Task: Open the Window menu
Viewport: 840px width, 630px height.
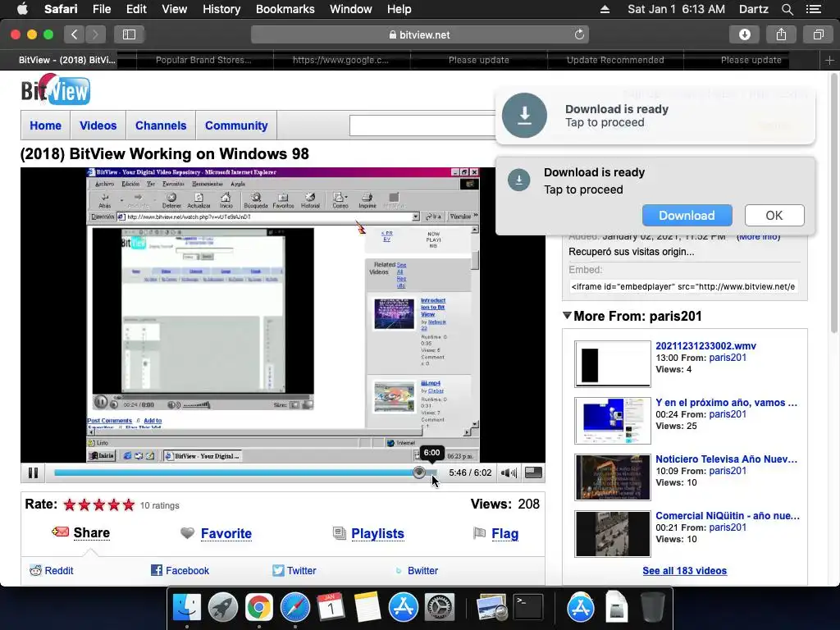Action: coord(351,9)
